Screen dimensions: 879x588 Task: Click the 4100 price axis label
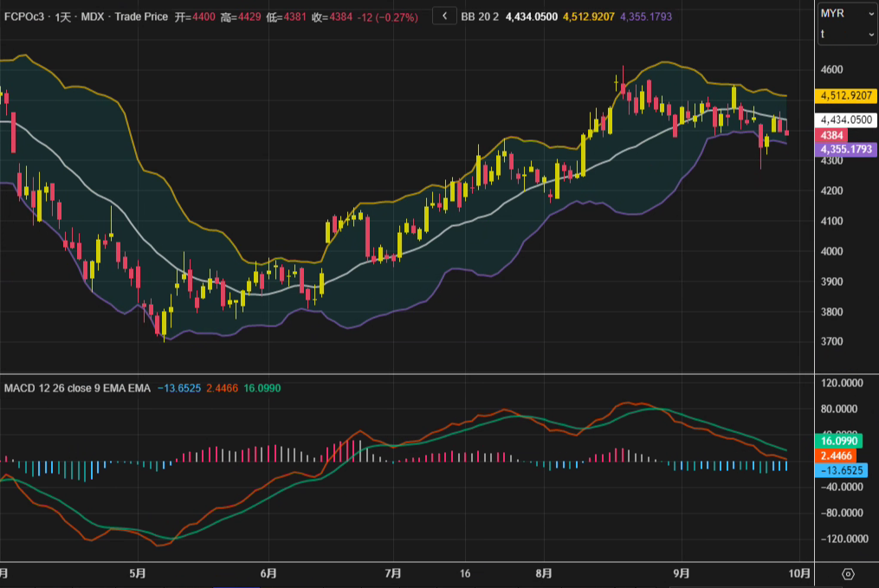(831, 221)
